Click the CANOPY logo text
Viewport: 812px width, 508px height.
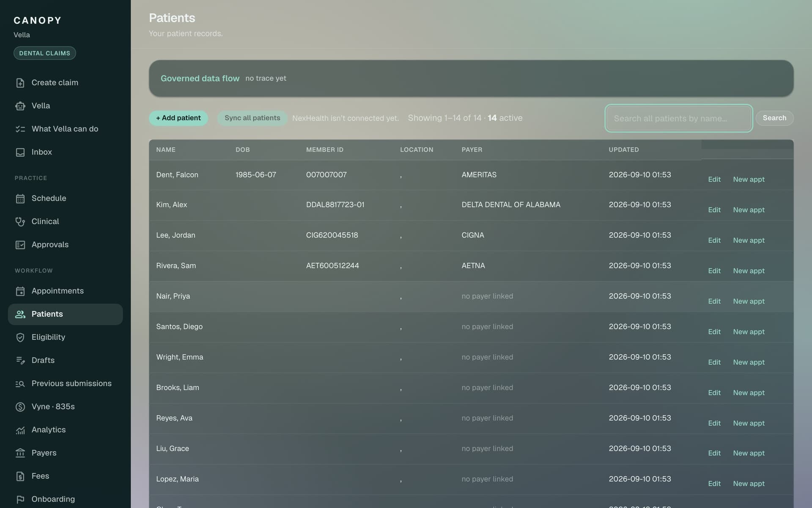pyautogui.click(x=38, y=20)
